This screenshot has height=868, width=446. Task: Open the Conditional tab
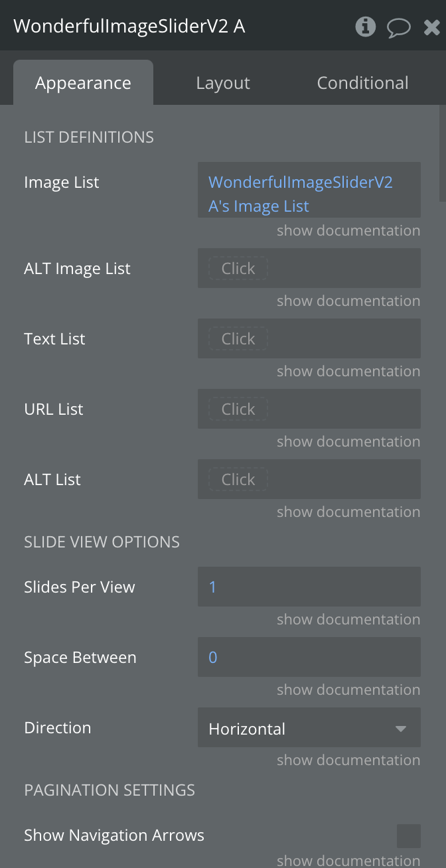[x=362, y=83]
